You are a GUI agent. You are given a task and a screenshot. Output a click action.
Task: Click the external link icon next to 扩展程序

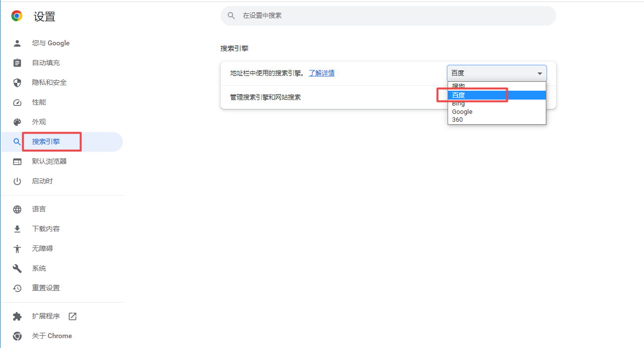(73, 316)
